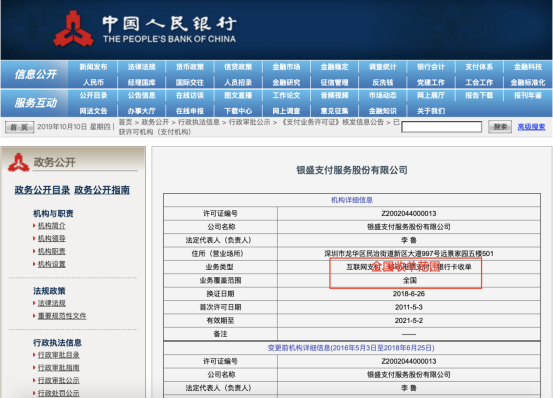Go to 金融标准化 section

click(528, 82)
